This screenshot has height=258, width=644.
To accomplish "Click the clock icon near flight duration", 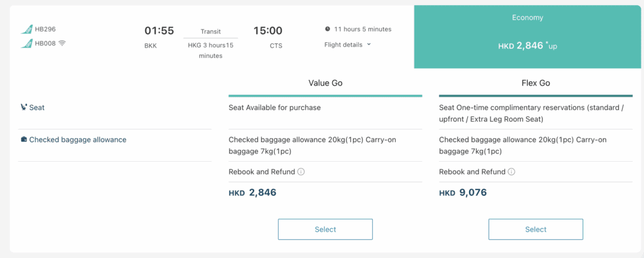I will pos(328,29).
